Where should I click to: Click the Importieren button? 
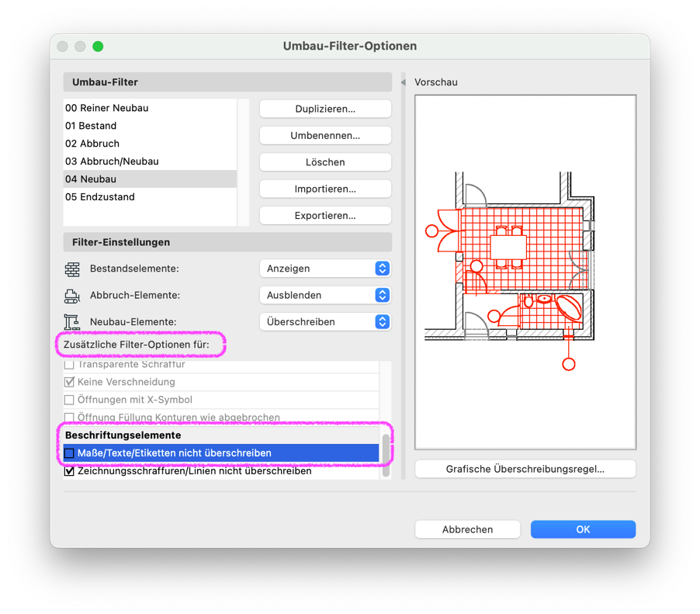coord(325,189)
